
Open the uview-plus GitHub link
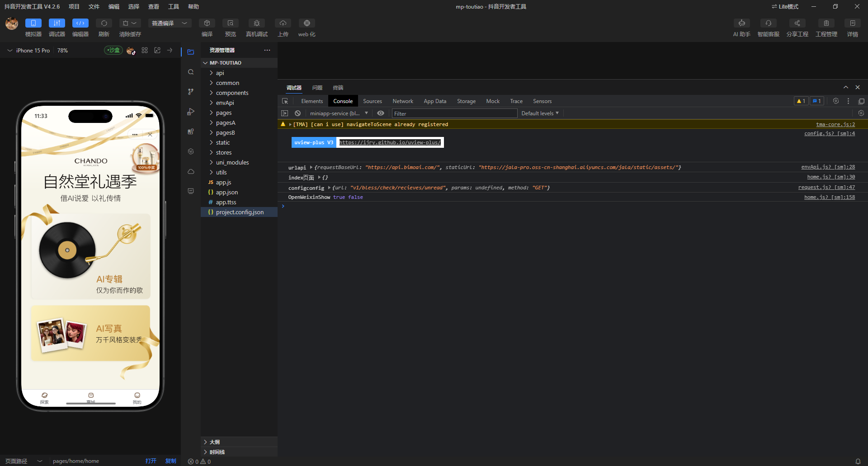(390, 143)
